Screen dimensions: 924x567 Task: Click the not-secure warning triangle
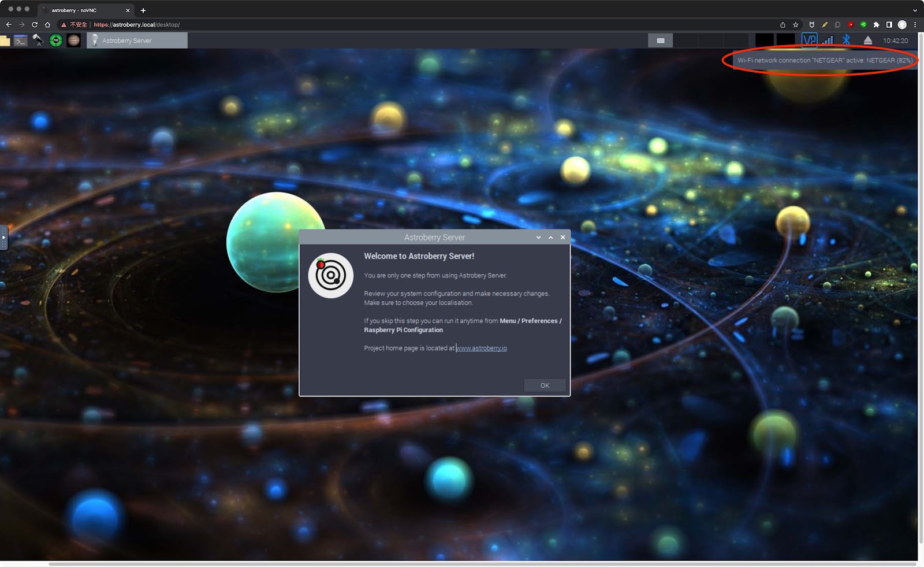click(x=64, y=25)
